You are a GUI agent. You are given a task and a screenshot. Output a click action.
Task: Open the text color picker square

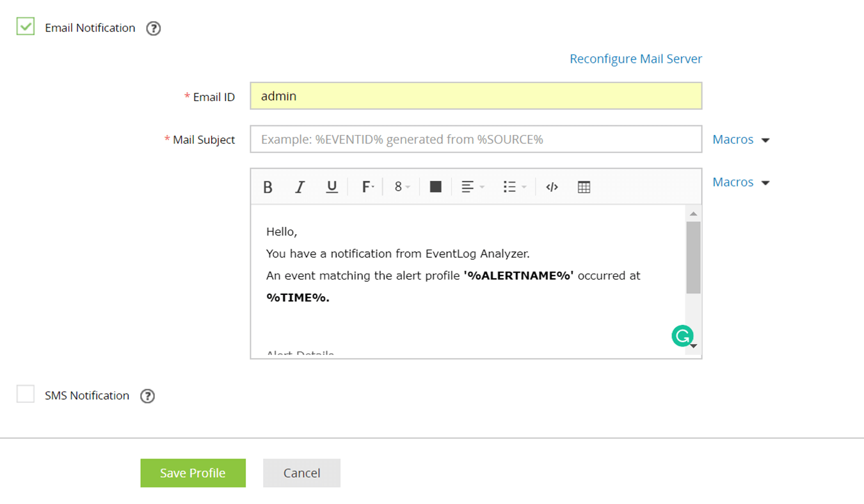(435, 186)
